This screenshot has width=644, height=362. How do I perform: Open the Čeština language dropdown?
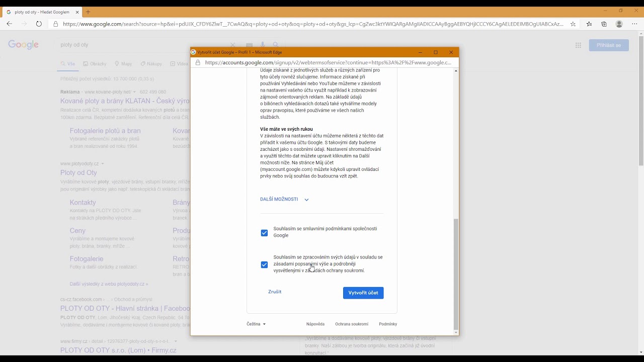click(x=256, y=324)
